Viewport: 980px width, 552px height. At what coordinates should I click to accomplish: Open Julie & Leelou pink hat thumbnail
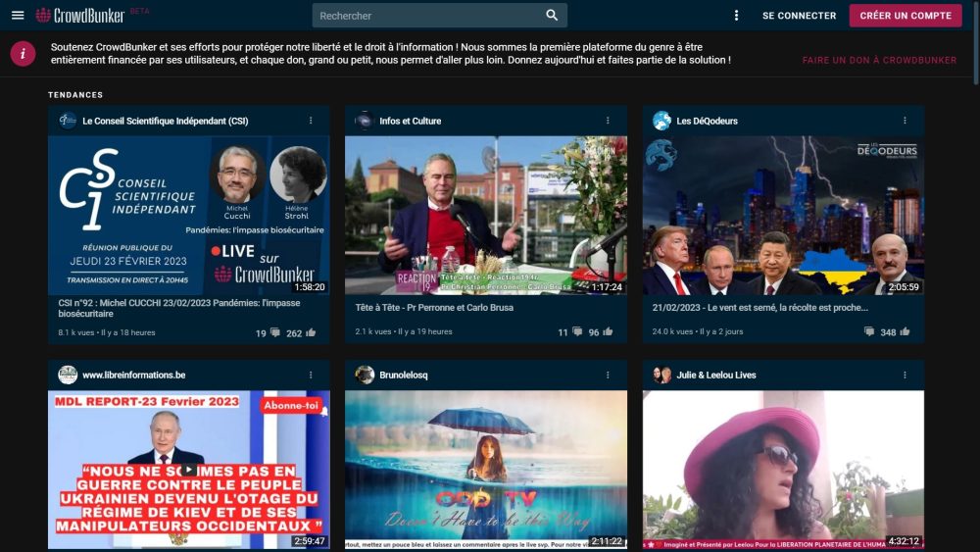(x=783, y=470)
